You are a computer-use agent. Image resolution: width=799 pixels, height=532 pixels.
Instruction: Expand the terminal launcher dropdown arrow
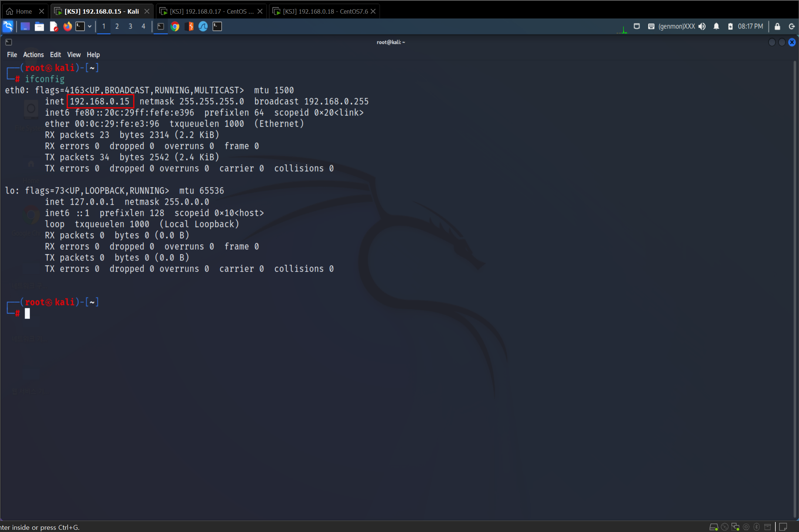pyautogui.click(x=89, y=26)
